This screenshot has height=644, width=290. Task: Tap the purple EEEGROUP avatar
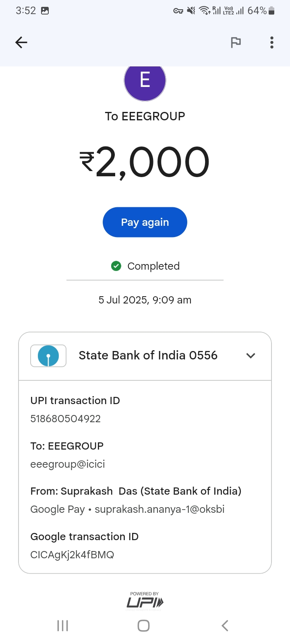pyautogui.click(x=145, y=81)
